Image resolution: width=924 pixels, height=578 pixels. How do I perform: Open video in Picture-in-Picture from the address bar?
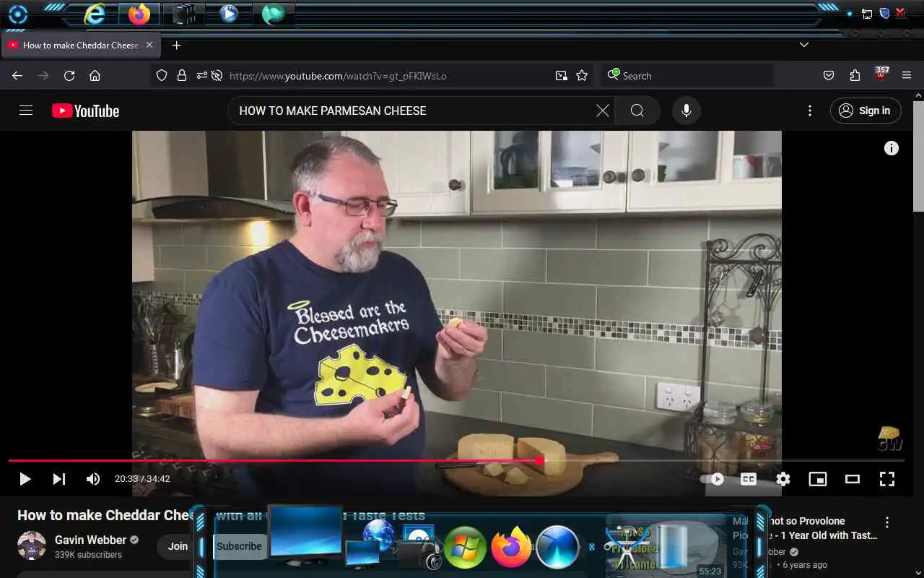point(562,76)
